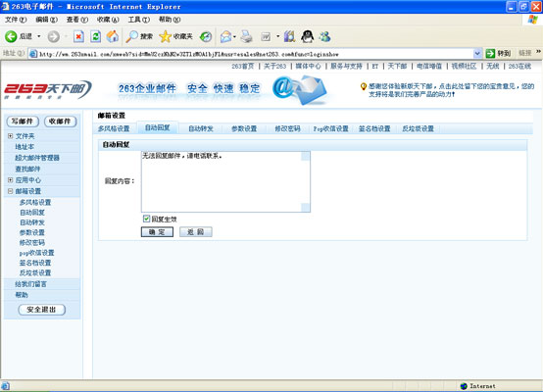Switch to the 自动转发 tab

tap(201, 128)
